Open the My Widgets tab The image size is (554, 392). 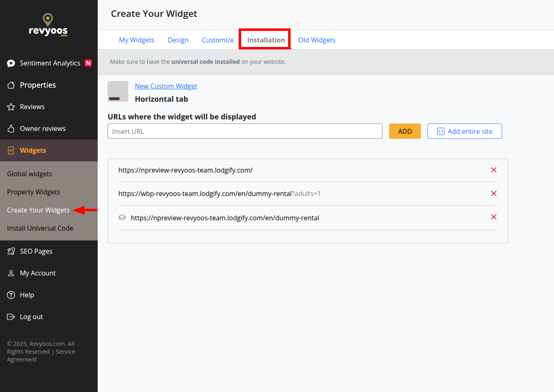pos(136,40)
